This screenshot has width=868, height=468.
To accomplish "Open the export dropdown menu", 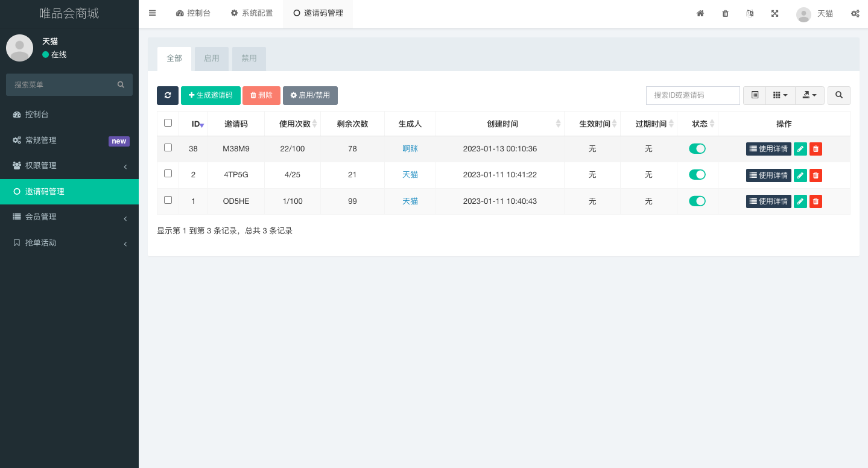I will (809, 95).
